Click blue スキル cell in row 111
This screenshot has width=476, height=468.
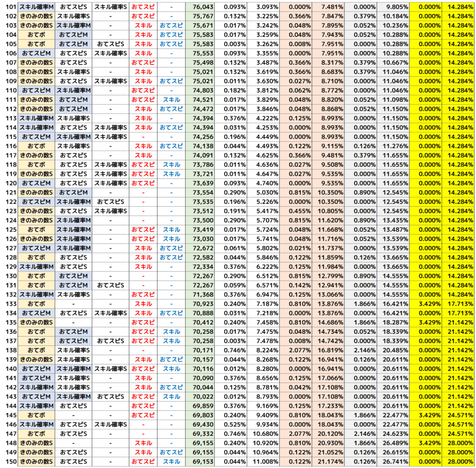(x=171, y=100)
